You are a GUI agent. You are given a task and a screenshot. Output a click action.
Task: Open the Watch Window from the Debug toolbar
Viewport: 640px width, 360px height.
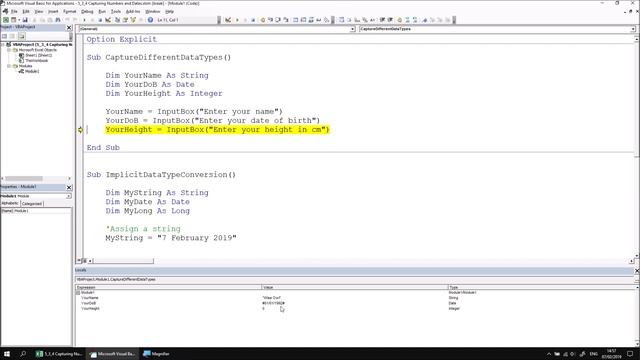tap(311, 20)
